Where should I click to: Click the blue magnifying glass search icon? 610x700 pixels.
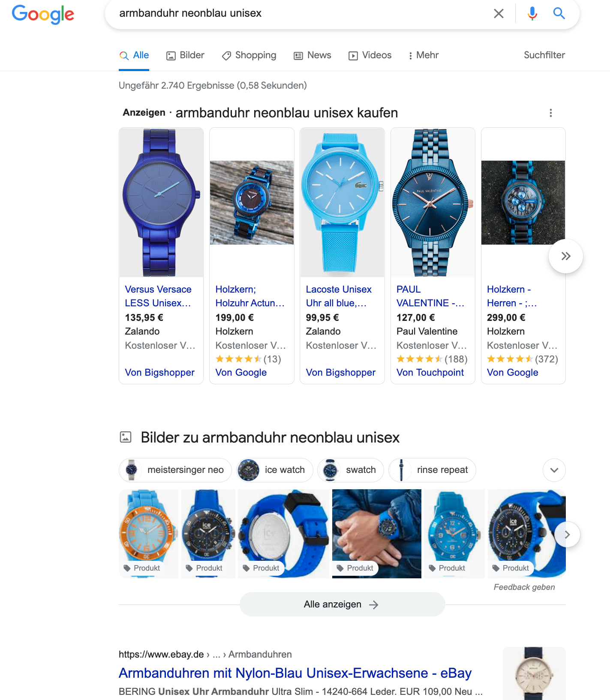click(x=559, y=13)
